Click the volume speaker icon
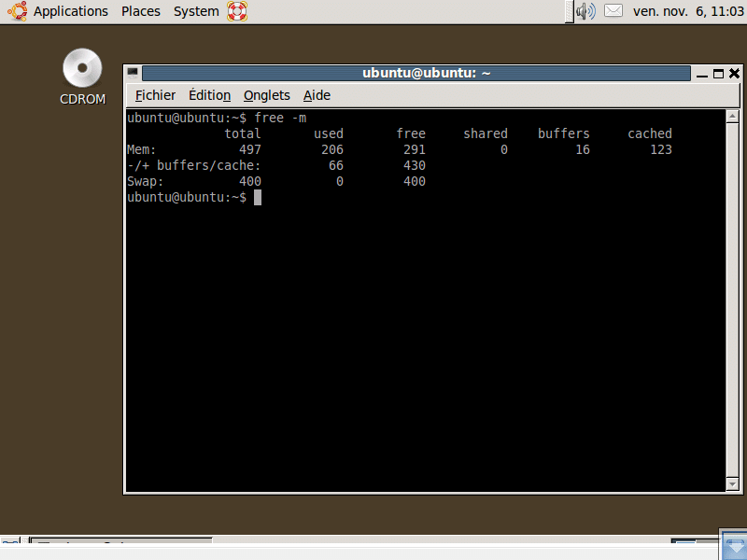Screen dimensions: 747x560 pos(585,11)
